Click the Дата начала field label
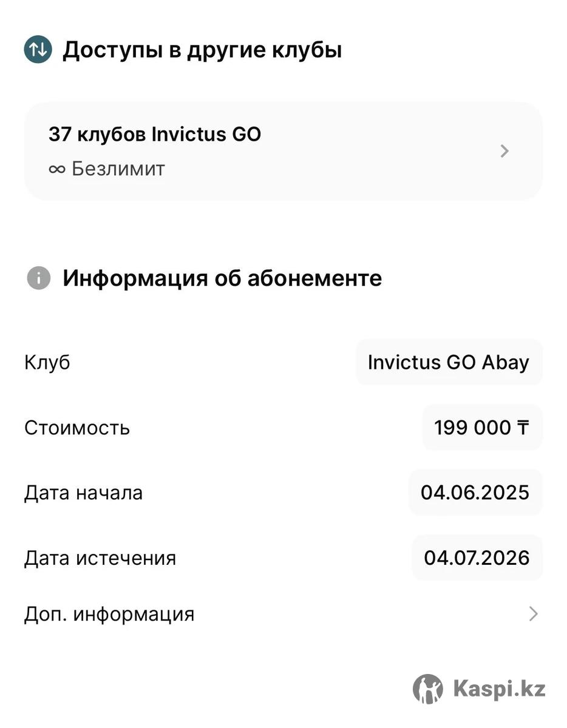The image size is (567, 728). click(83, 492)
